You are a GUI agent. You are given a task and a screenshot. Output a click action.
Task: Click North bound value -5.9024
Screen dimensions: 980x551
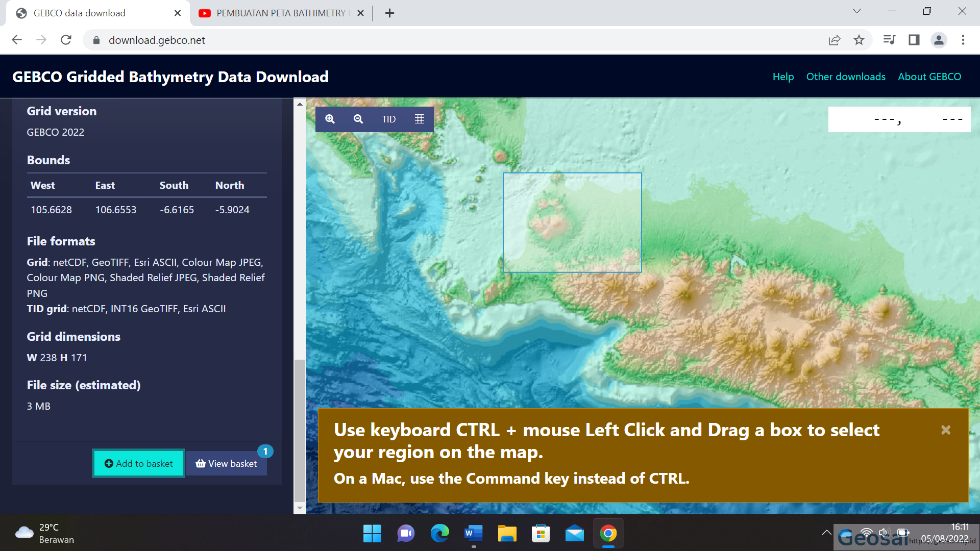pos(232,210)
